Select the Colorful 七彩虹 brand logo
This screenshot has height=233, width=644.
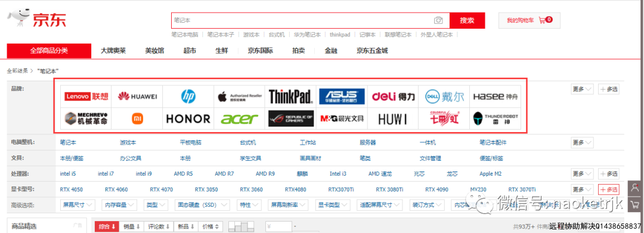pyautogui.click(x=444, y=118)
